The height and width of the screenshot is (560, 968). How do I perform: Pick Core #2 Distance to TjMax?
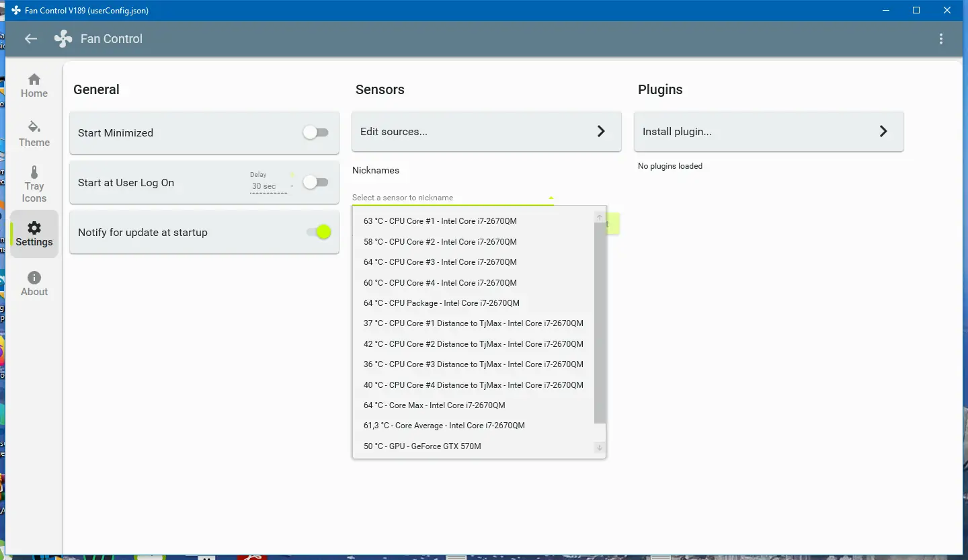[473, 344]
